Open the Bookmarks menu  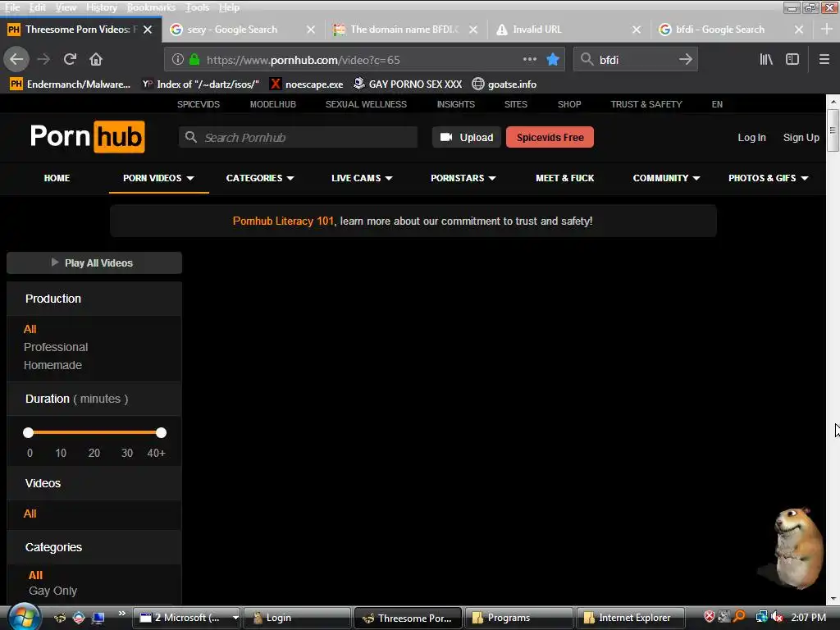coord(151,7)
